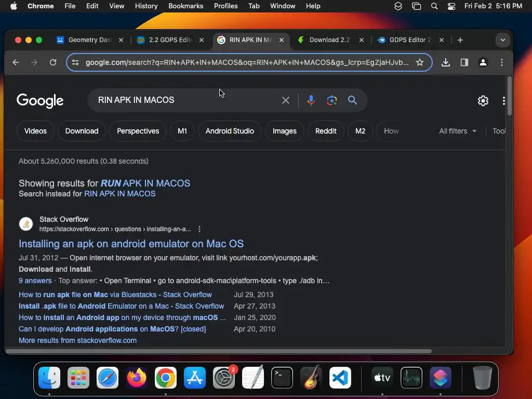Switch to 2.2 GDPS Editor tab
This screenshot has width=532, height=399.
(170, 40)
